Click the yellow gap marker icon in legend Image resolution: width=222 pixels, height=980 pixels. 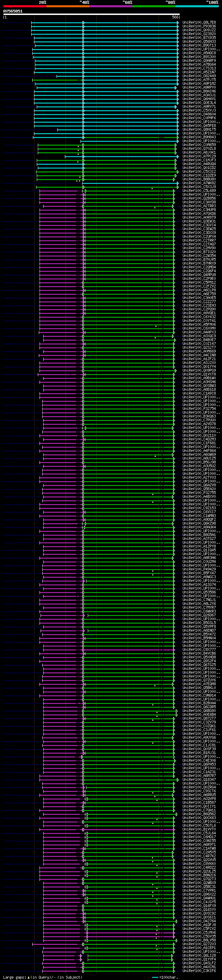pyautogui.click(x=28, y=977)
